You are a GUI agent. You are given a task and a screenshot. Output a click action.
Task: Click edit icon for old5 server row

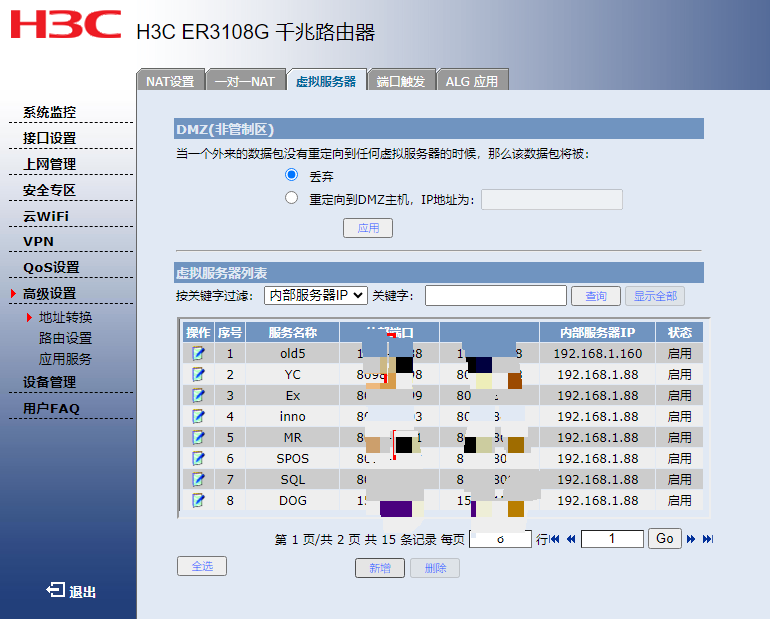pos(198,353)
